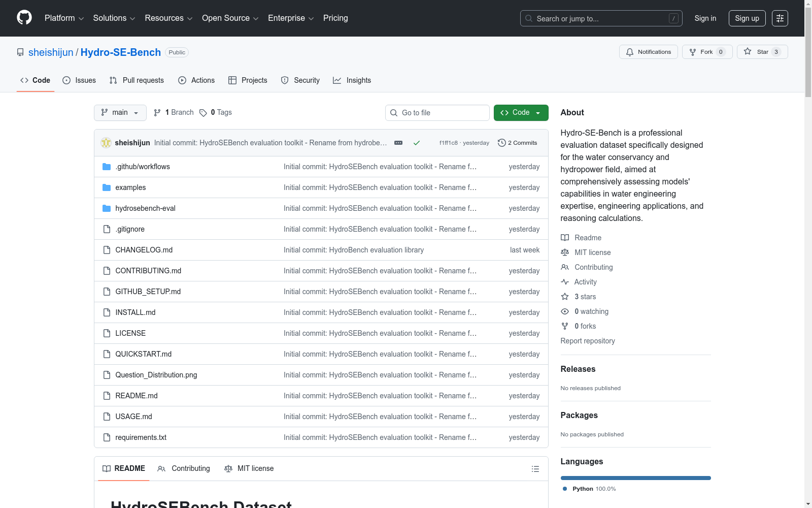Click the Search or jump to field
The width and height of the screenshot is (812, 508).
601,18
